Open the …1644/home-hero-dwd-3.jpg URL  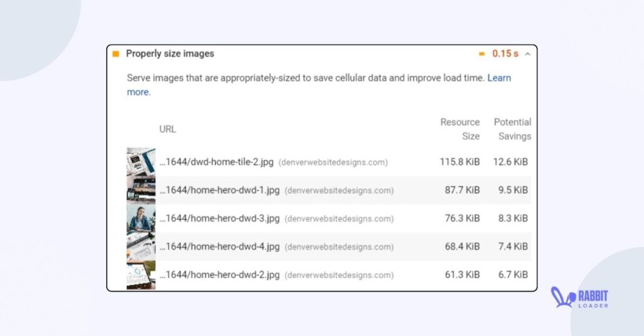(x=219, y=219)
